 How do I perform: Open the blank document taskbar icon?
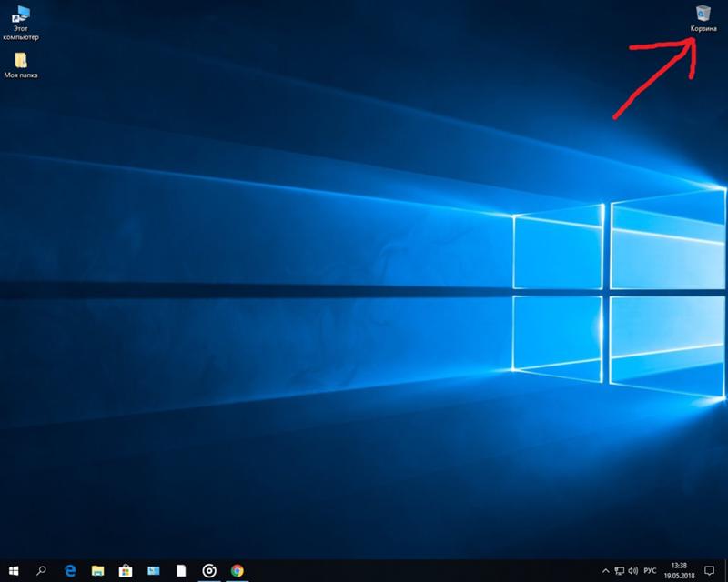pos(181,570)
